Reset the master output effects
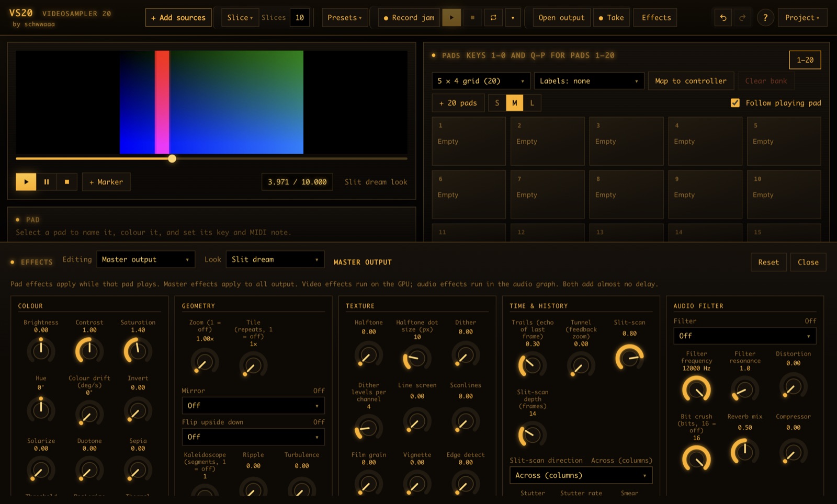This screenshot has width=837, height=504. tap(768, 262)
